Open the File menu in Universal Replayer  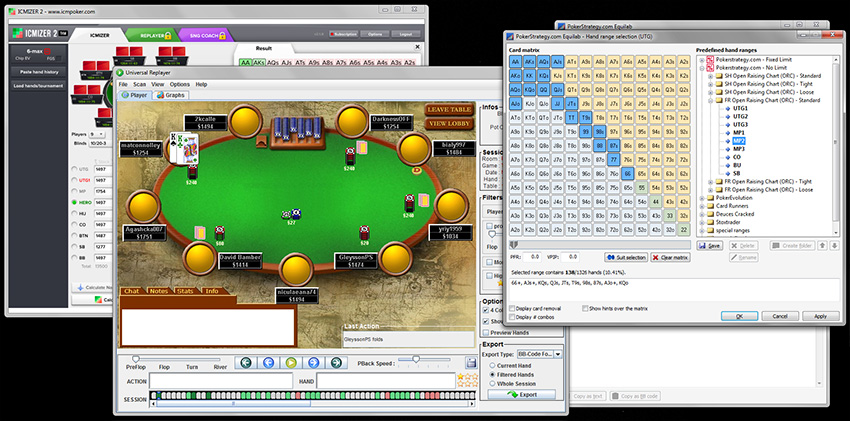123,85
